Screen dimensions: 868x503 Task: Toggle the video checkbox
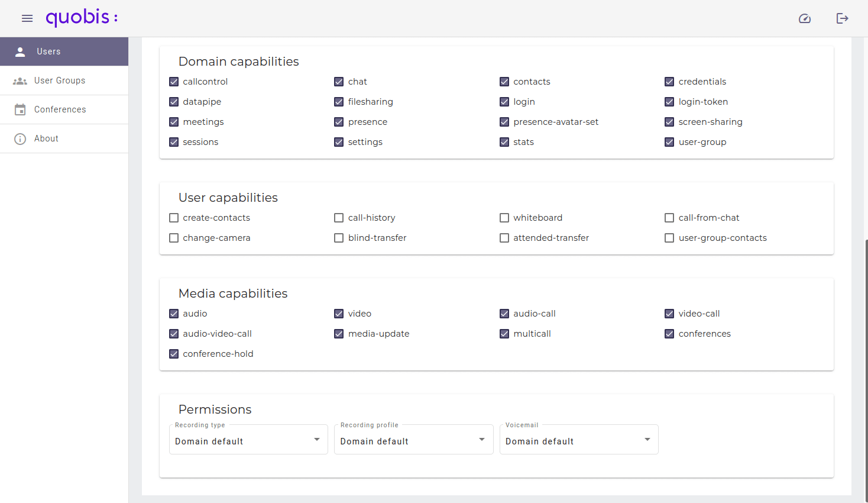[339, 314]
